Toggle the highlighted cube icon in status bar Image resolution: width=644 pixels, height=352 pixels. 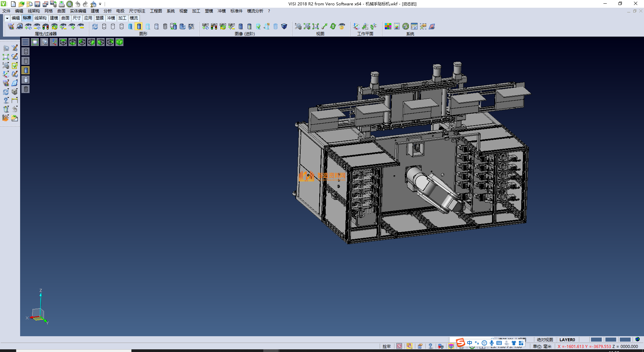(451, 346)
